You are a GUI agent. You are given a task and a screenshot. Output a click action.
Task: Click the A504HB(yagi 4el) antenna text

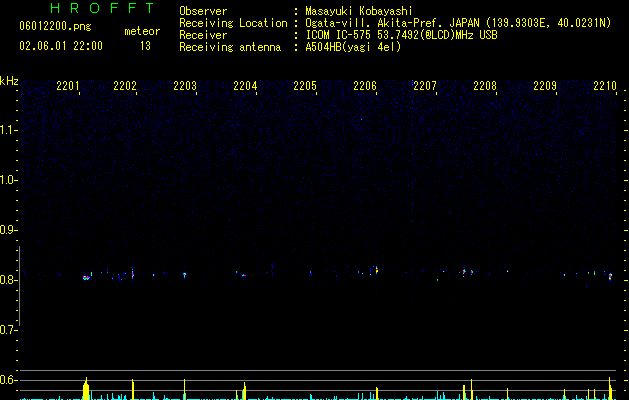point(353,47)
